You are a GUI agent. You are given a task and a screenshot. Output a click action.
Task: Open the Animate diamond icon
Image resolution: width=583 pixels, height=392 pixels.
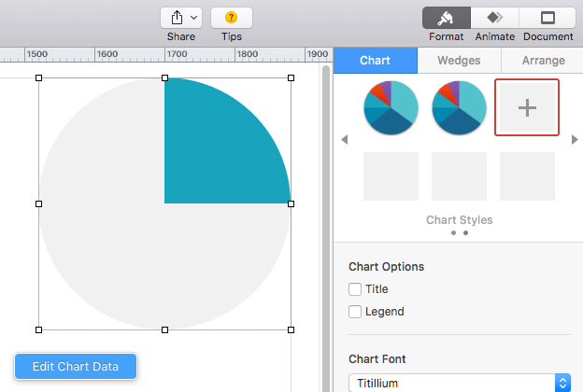tap(495, 18)
